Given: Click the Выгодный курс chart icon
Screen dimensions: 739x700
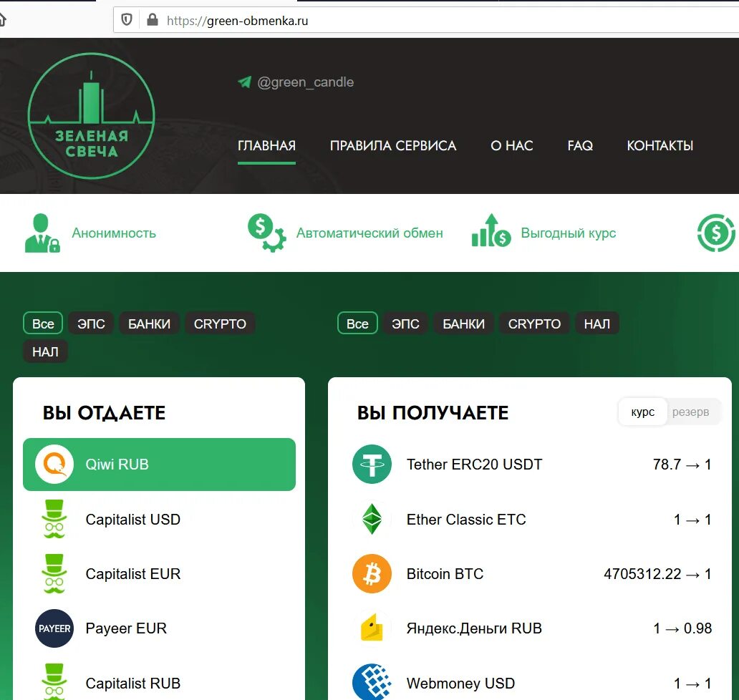Looking at the screenshot, I should point(491,230).
